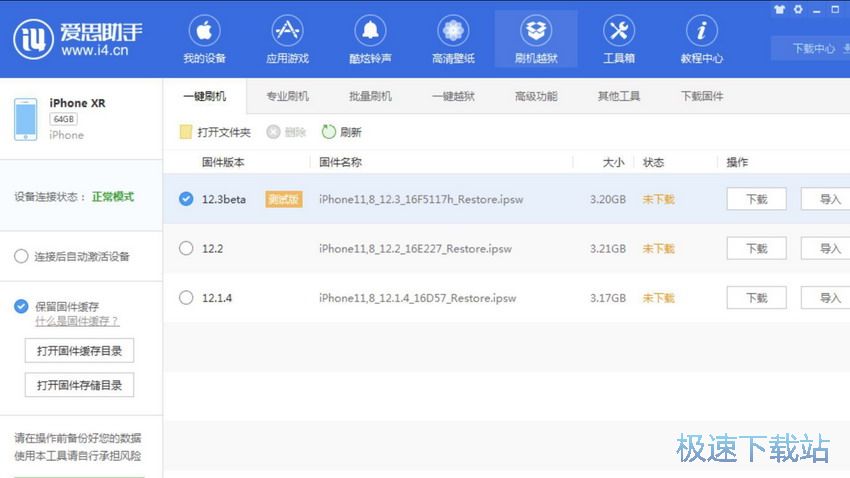This screenshot has height=478, width=850.
Task: Import firmware for 12.1.4 row
Action: tap(828, 298)
